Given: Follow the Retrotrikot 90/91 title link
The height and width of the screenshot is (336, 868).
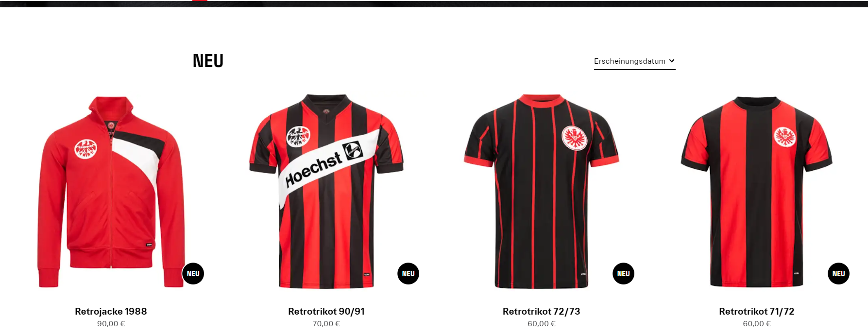Looking at the screenshot, I should click(x=326, y=311).
